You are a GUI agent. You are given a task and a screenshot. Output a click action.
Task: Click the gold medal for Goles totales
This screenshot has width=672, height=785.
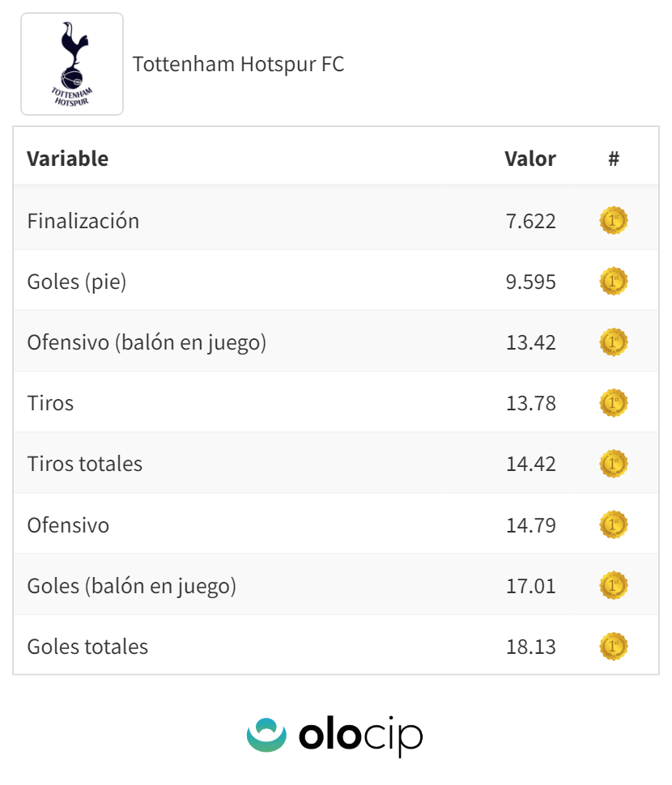point(614,647)
